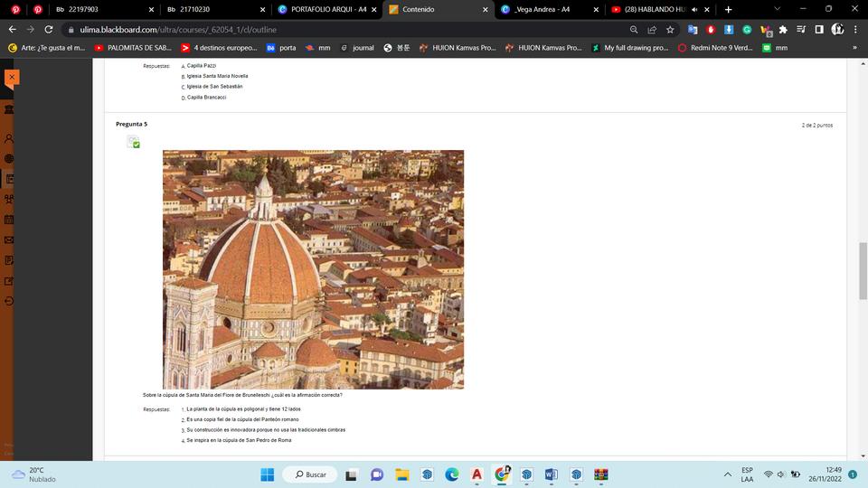Open the Grammarly extension icon

pos(747,29)
